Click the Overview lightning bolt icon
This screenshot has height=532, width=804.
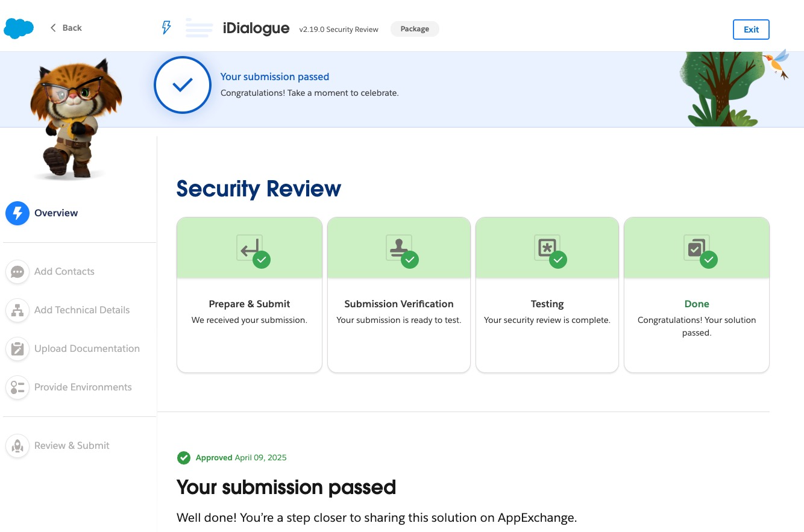point(17,213)
